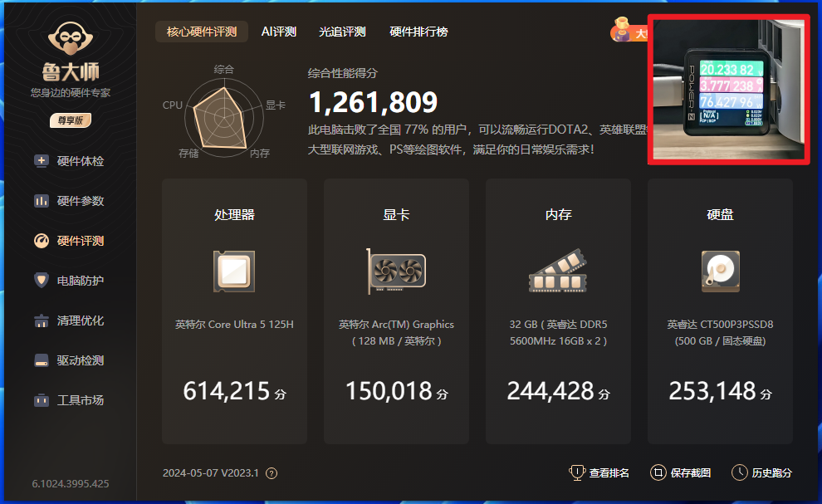Image resolution: width=822 pixels, height=504 pixels.
Task: Click the help icon beside V2023.1
Action: coord(272,473)
